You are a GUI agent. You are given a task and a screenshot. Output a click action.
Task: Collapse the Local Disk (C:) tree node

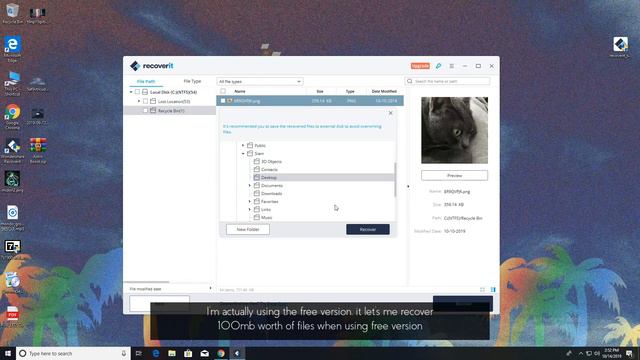click(131, 92)
